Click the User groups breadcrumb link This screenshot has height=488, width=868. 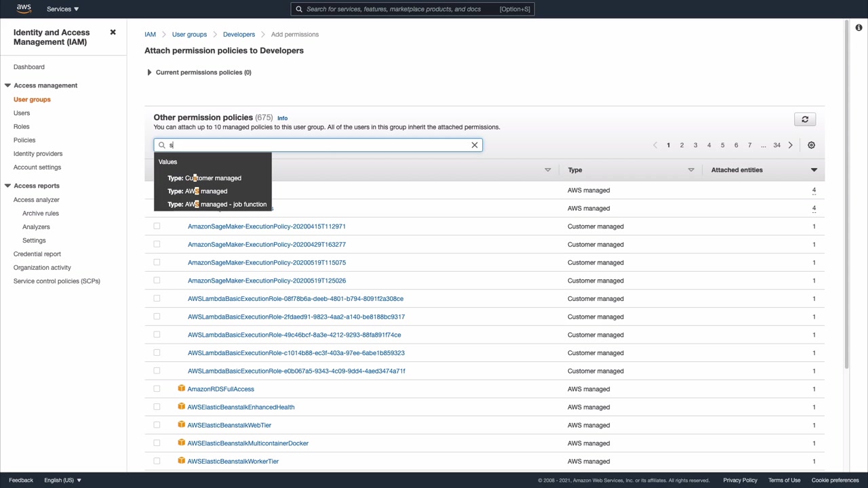pos(189,35)
